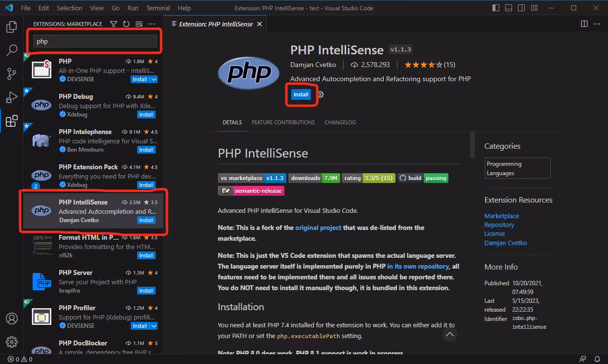Image resolution: width=608 pixels, height=364 pixels.
Task: Clear extensions search results icon
Action: (139, 24)
